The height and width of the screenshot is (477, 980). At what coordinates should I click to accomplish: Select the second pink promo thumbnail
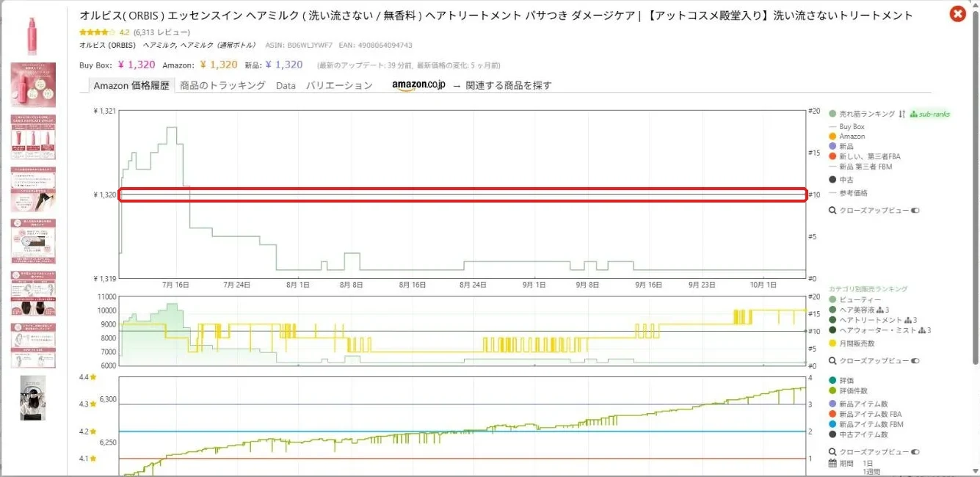coord(33,84)
